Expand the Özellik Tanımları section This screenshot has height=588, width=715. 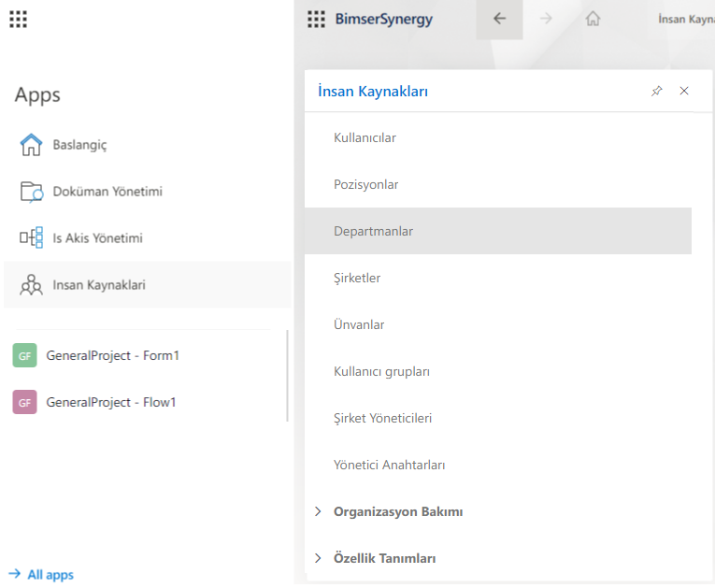tap(384, 558)
